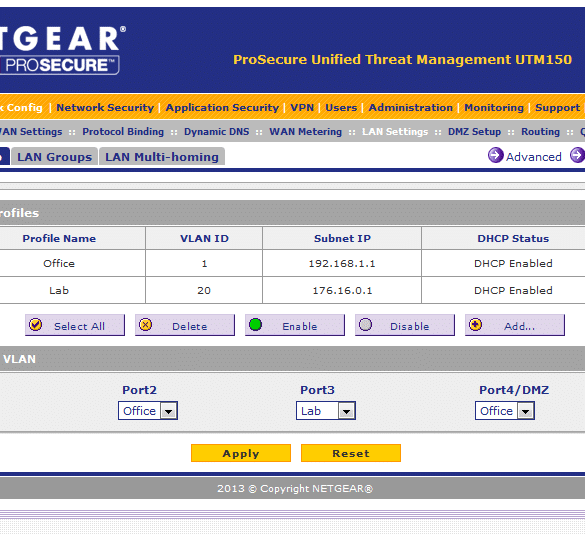Open the Port3 VLAN dropdown
This screenshot has height=535, width=585.
coord(326,411)
